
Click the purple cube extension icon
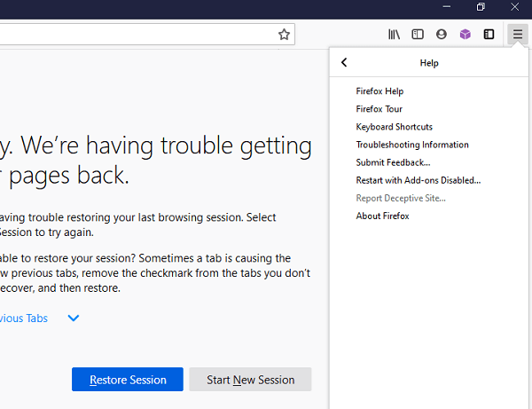465,35
